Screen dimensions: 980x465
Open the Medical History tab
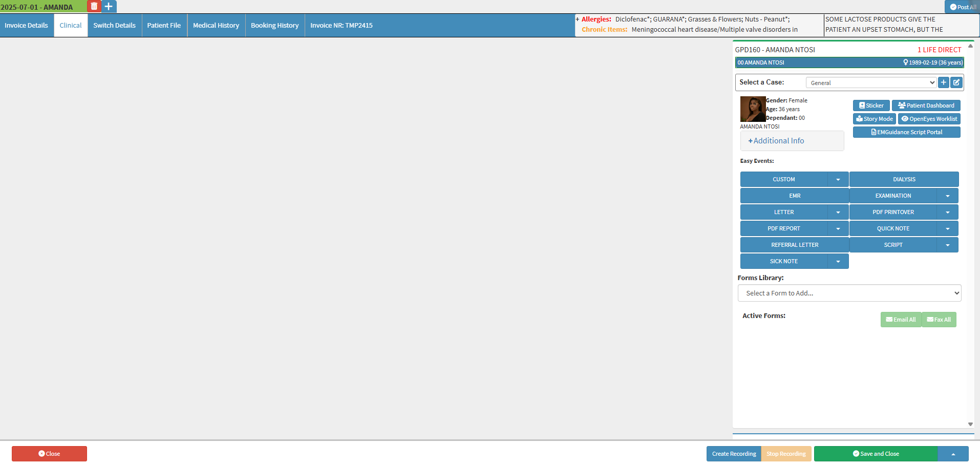click(216, 26)
